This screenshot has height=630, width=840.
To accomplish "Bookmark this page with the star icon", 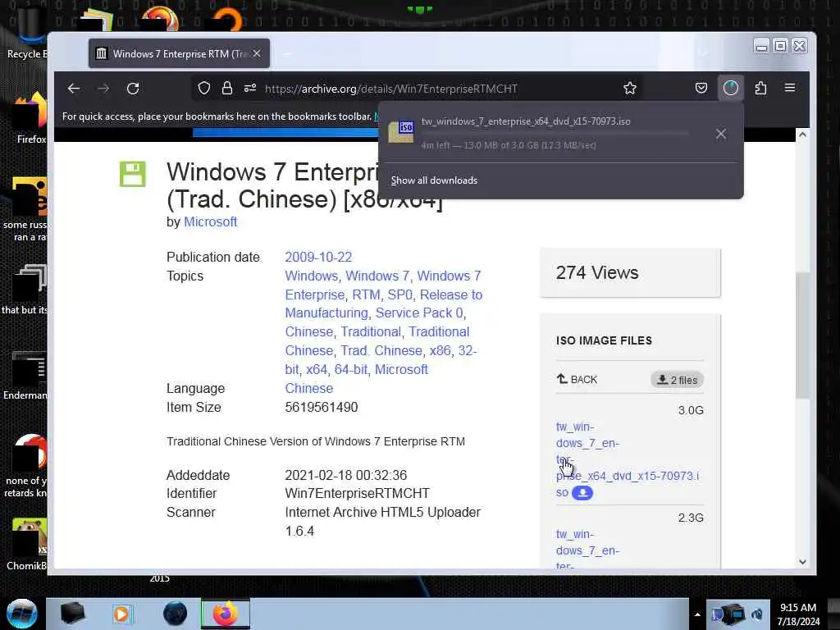I will [630, 88].
